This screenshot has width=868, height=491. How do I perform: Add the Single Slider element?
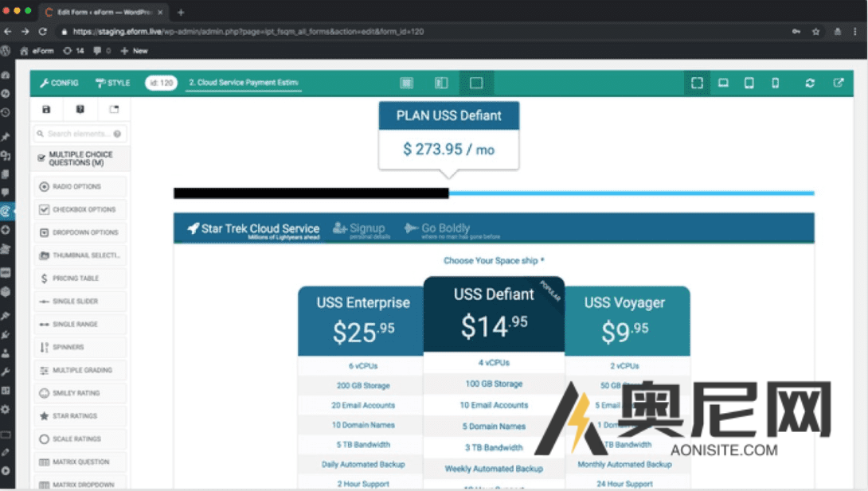coord(80,302)
